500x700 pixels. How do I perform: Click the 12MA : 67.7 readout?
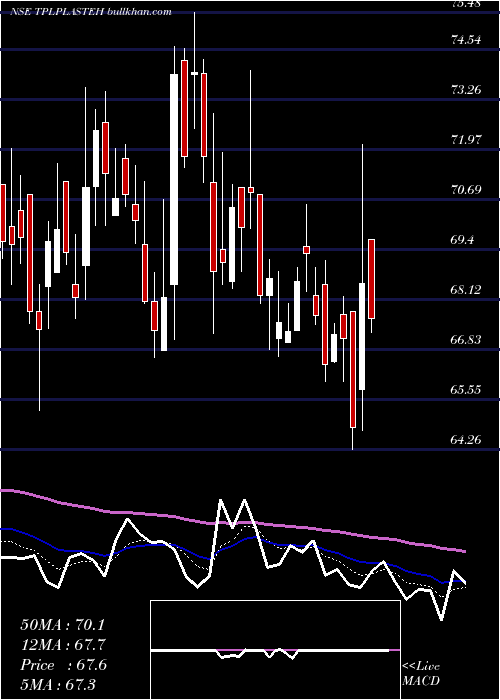point(63,645)
